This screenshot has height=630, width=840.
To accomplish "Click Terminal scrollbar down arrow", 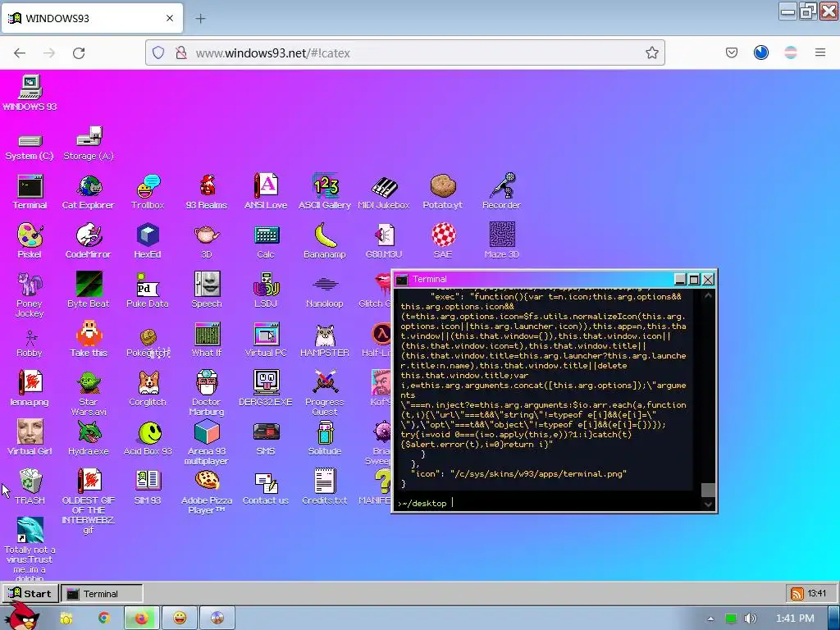I will tap(708, 504).
